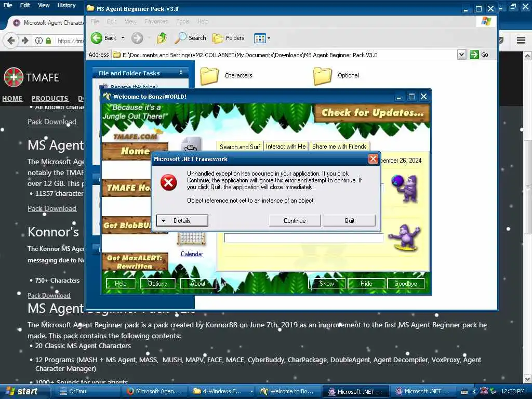Open the Explorer Tools menu
Screen dimensions: 532x399
click(182, 21)
